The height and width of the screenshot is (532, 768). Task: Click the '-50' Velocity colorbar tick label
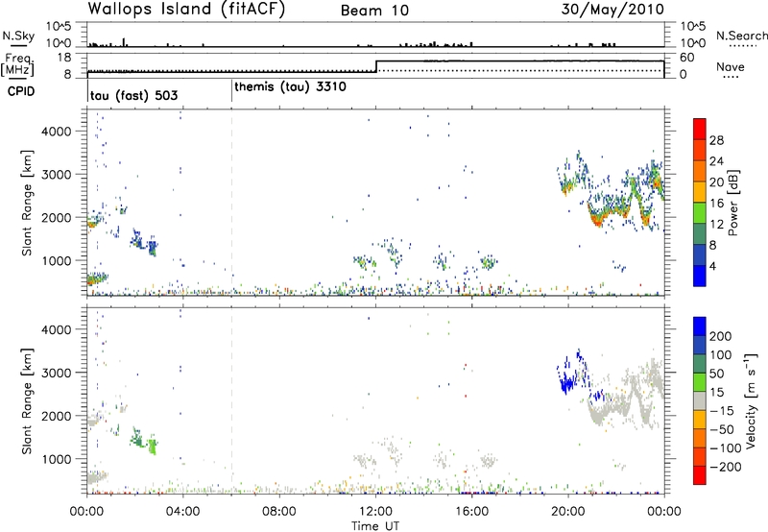(x=721, y=429)
